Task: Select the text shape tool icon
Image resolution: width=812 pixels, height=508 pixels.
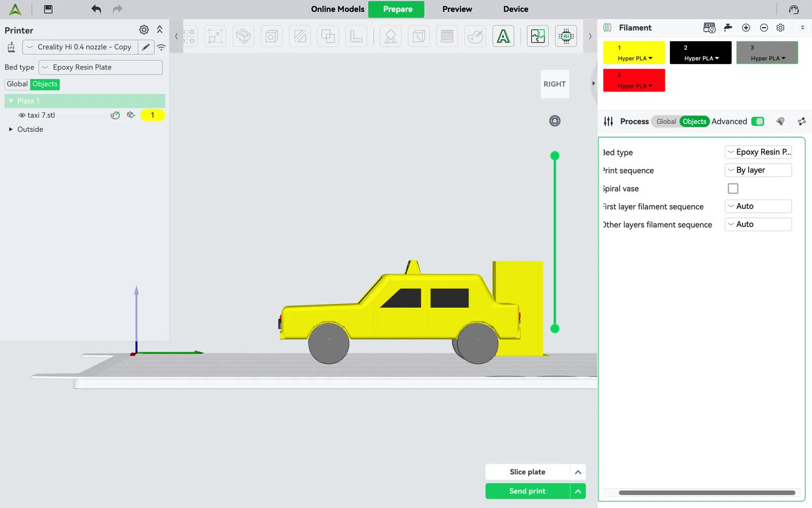Action: coord(503,36)
